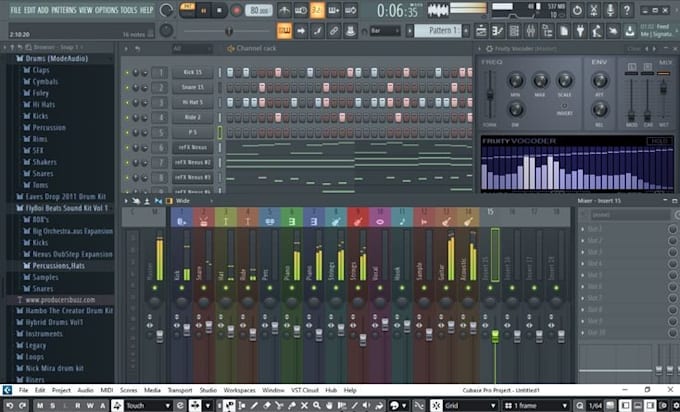Select the Cubase hand pan tool icon
Viewport: 680px width, 412px height.
[330, 405]
